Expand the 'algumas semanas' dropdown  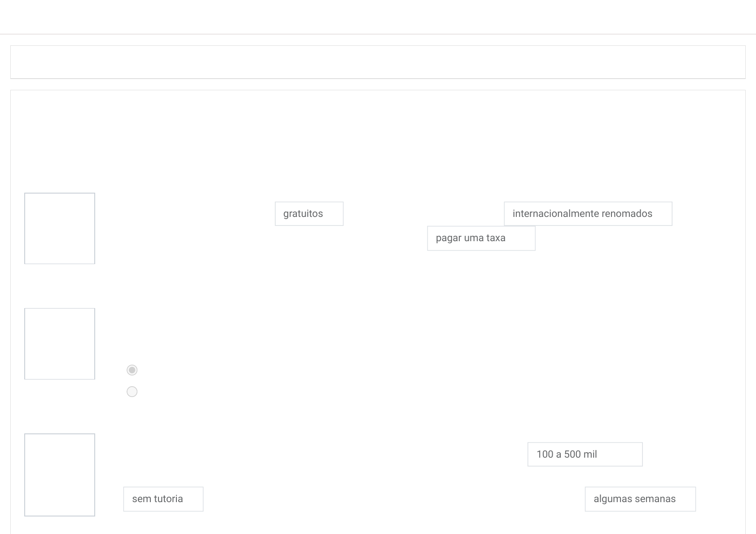(x=640, y=499)
